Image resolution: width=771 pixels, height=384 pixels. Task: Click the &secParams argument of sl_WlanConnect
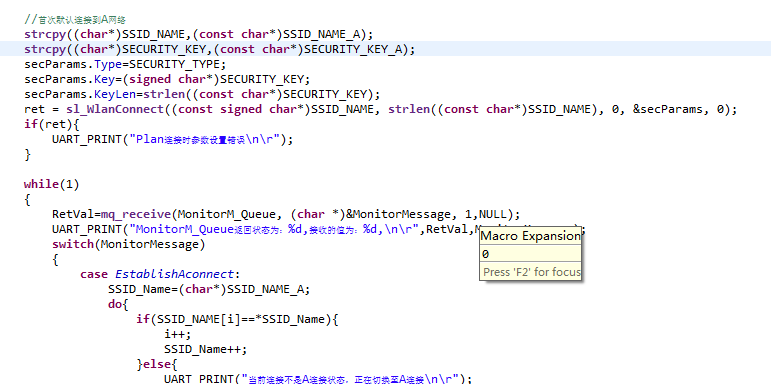[667, 109]
